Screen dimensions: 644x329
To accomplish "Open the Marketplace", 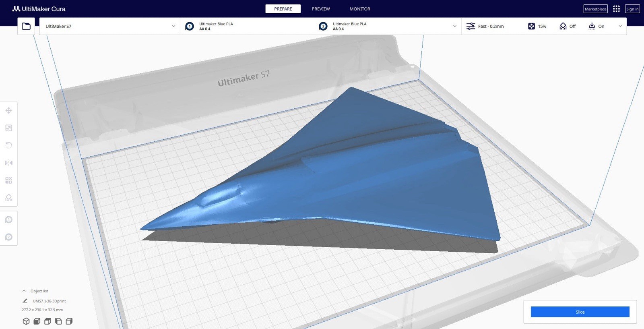I will point(596,9).
